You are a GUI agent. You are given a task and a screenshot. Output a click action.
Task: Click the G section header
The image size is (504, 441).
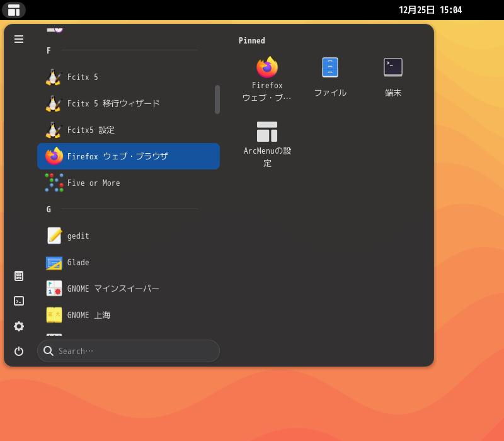click(x=49, y=209)
